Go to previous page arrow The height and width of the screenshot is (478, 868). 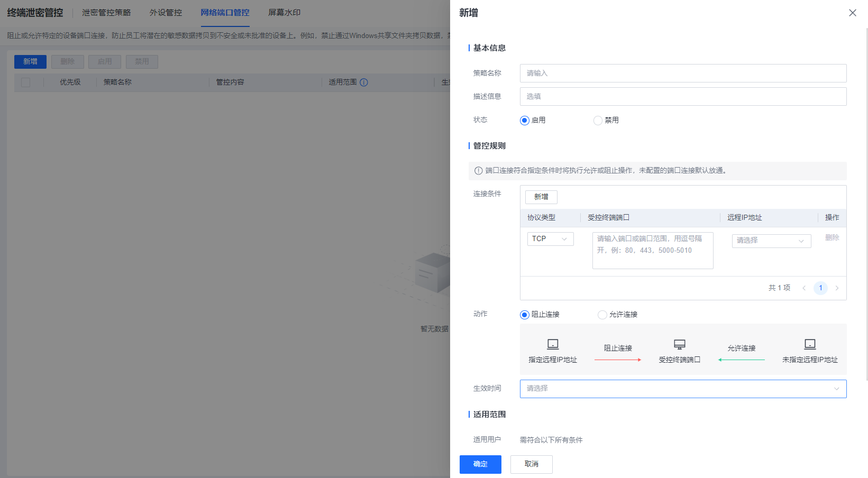(x=804, y=288)
